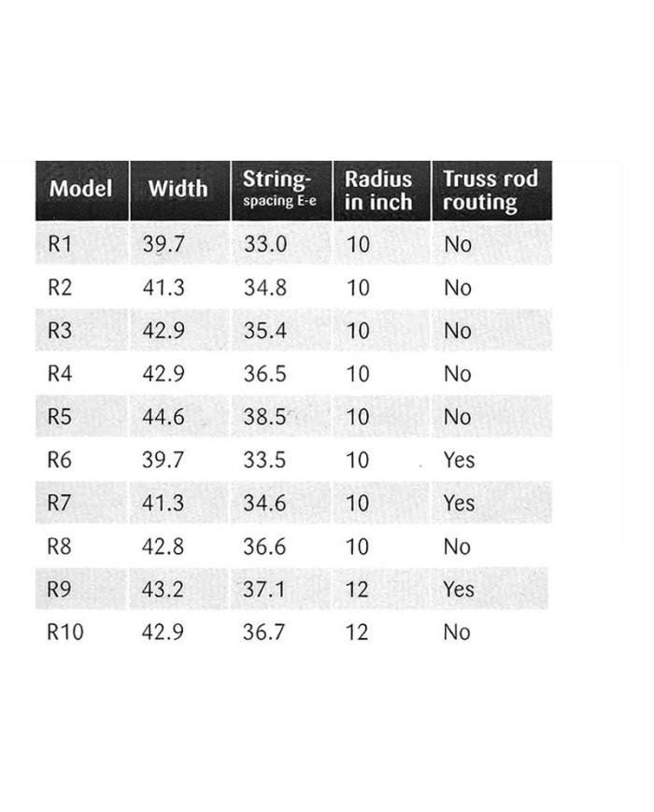654x812 pixels.
Task: Select the Truss rod routing header
Action: [490, 190]
